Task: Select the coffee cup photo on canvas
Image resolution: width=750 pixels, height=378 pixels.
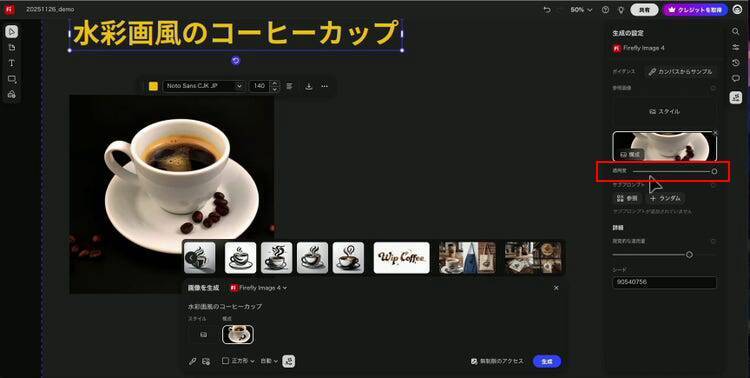Action: coord(172,194)
